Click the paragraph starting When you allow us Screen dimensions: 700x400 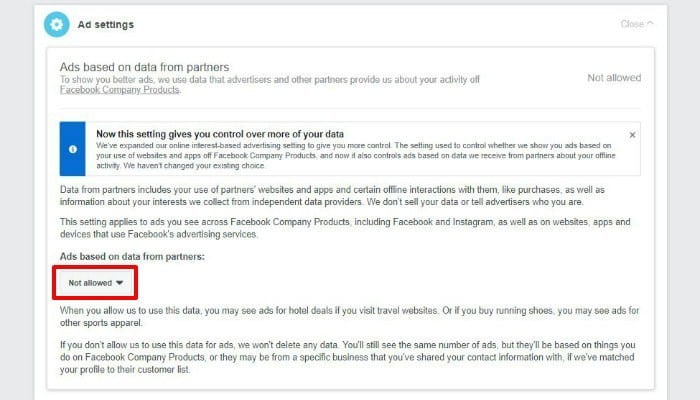[350, 316]
